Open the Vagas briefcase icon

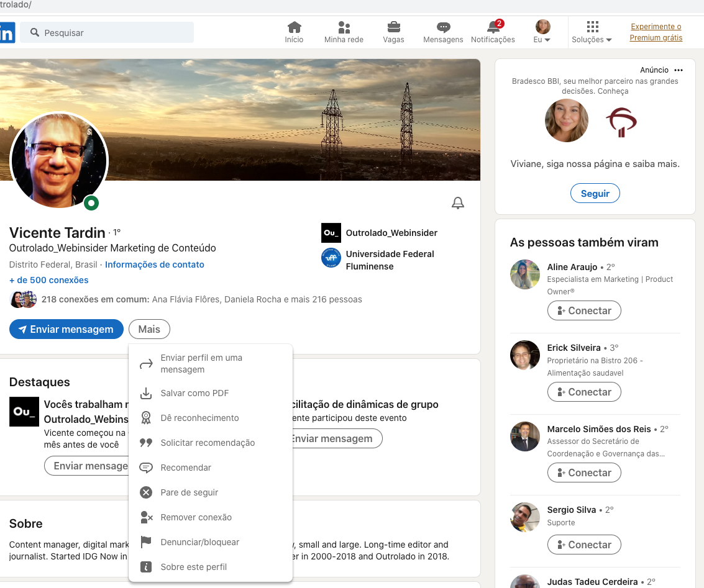tap(393, 32)
